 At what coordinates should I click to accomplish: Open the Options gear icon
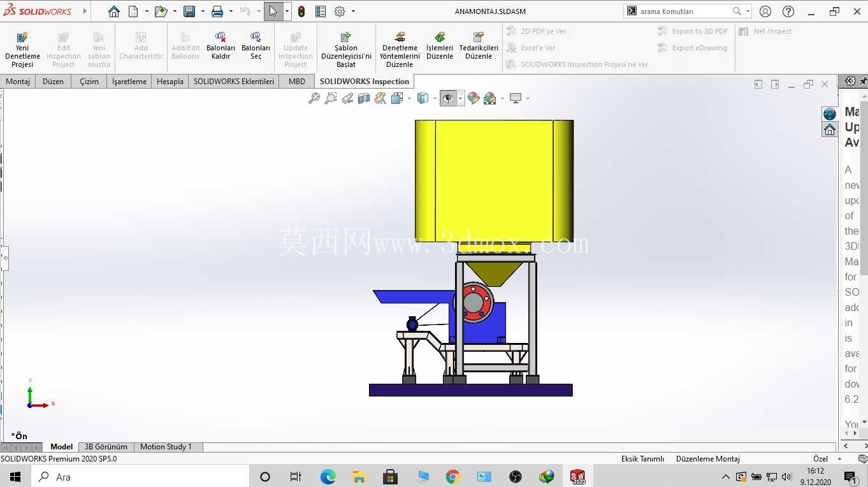pos(340,11)
